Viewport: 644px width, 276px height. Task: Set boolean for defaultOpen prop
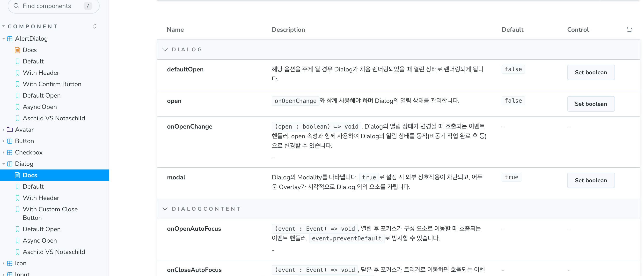point(591,72)
